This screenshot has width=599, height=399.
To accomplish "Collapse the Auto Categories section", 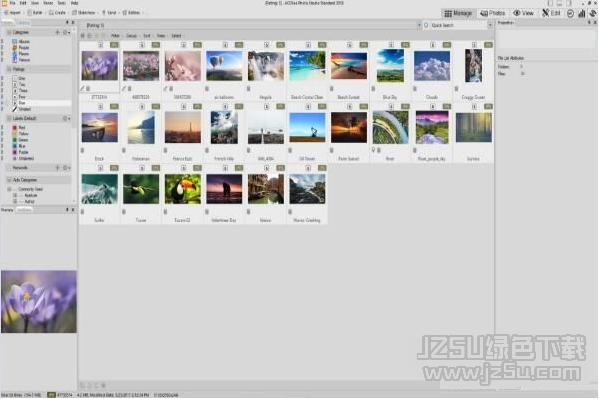I will tap(9, 180).
